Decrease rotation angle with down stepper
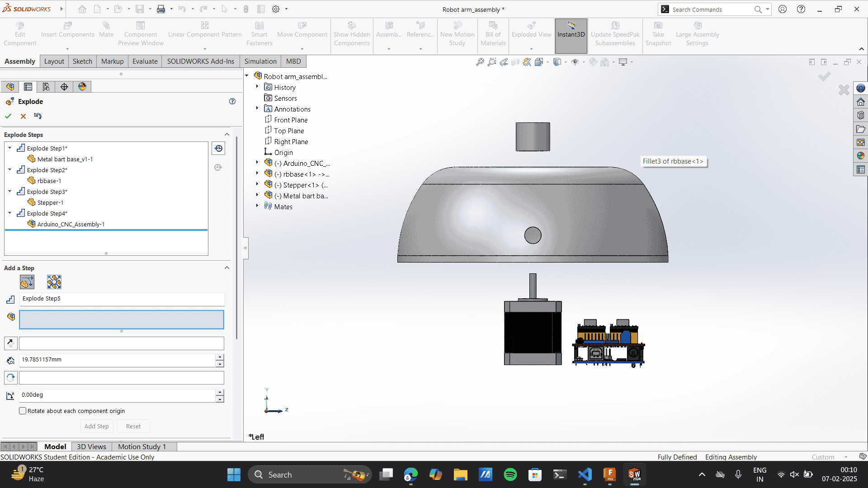Viewport: 868px width, 488px height. pos(220,399)
